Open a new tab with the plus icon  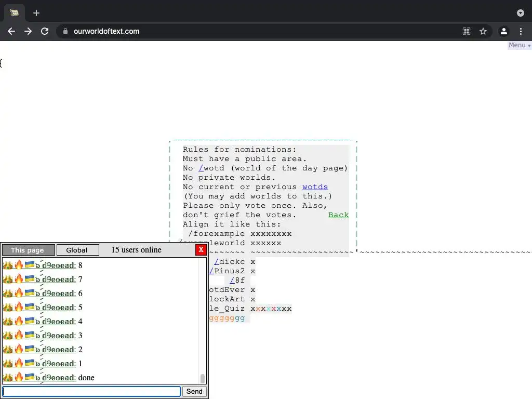pos(36,13)
